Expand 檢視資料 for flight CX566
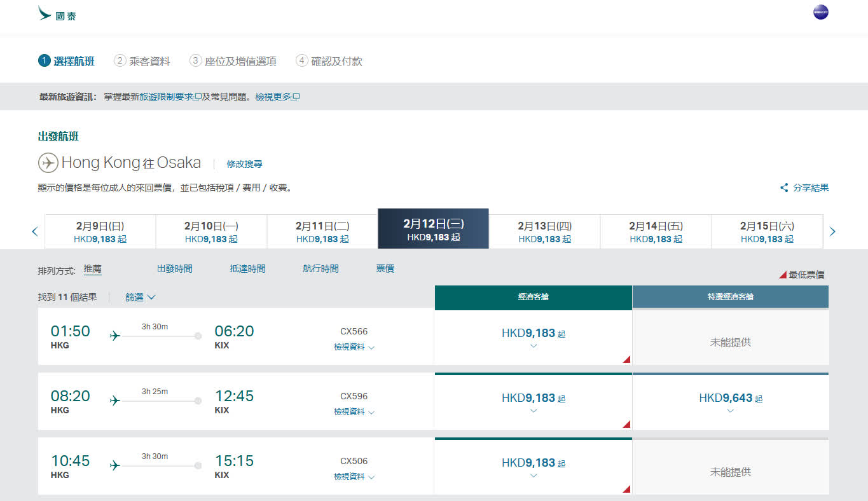868x501 pixels. pos(354,347)
